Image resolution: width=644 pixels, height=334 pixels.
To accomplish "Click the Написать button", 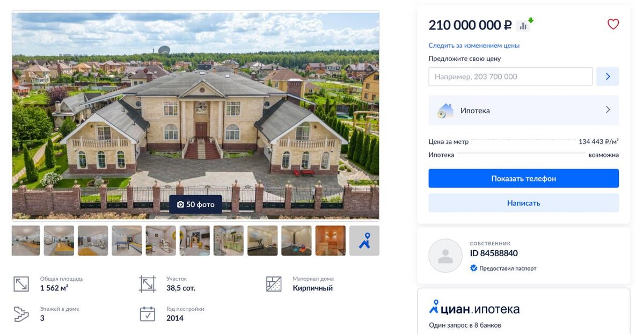I will click(523, 203).
